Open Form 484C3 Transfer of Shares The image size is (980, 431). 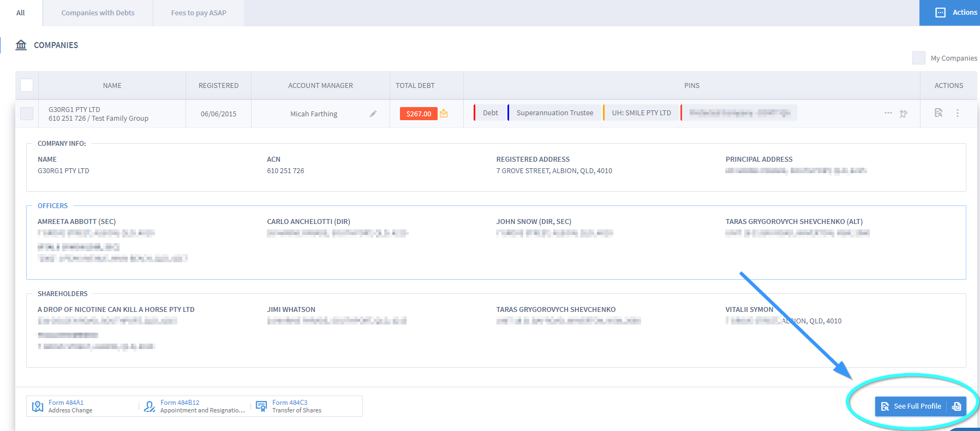296,406
